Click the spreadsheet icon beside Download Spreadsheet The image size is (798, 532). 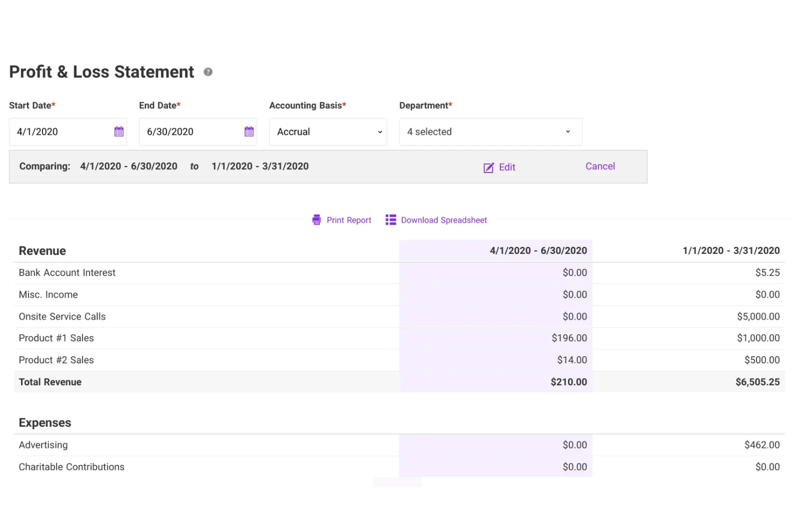click(x=391, y=220)
